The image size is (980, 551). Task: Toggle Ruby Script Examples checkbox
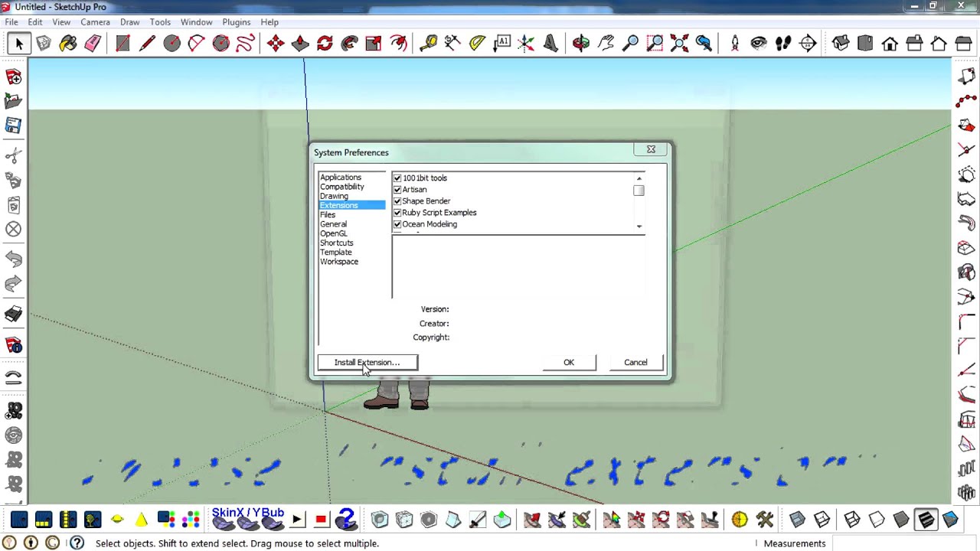(x=397, y=213)
